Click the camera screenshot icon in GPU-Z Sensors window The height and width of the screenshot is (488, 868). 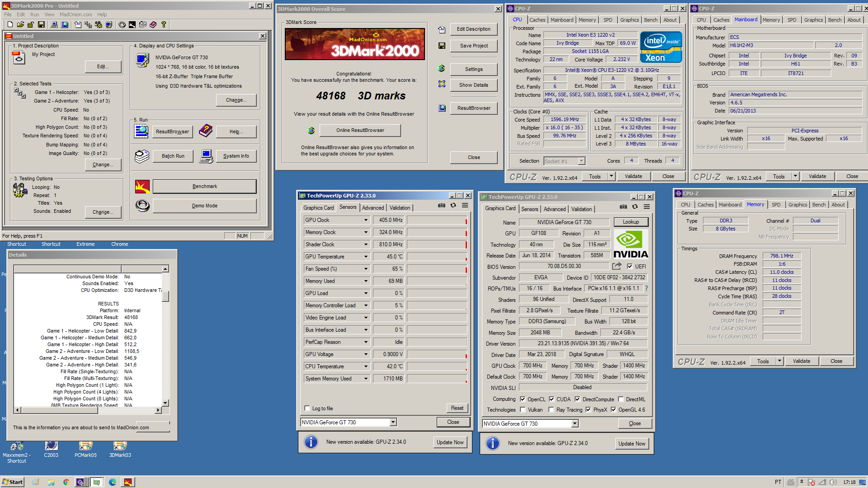pos(441,206)
